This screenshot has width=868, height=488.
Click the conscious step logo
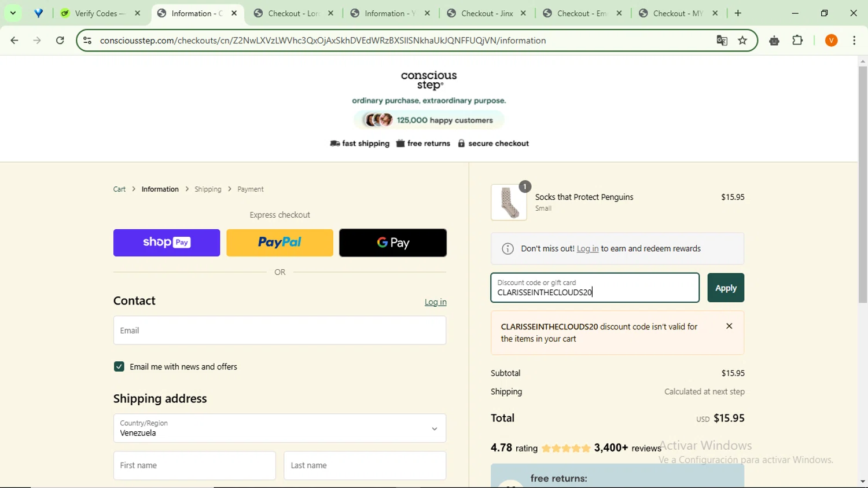429,80
